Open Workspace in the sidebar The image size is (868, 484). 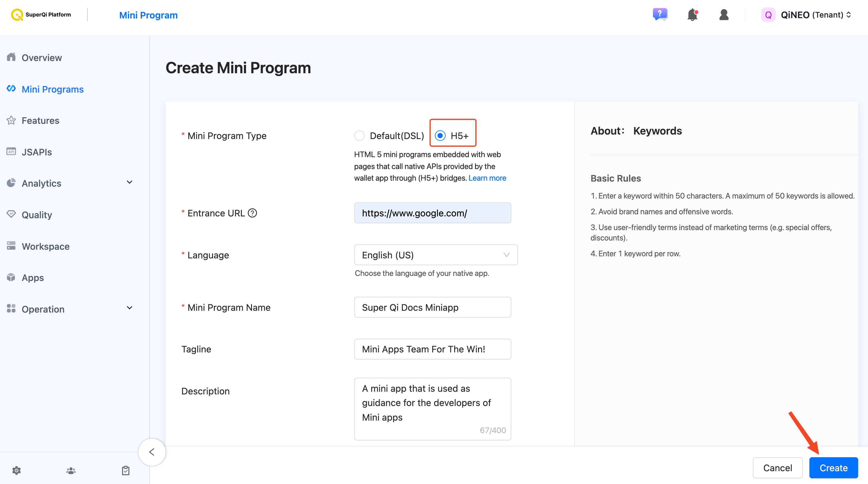tap(46, 246)
